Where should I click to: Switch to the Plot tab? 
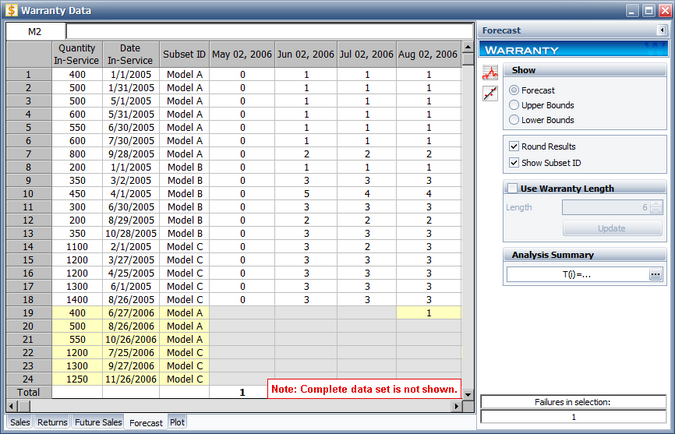pos(176,423)
